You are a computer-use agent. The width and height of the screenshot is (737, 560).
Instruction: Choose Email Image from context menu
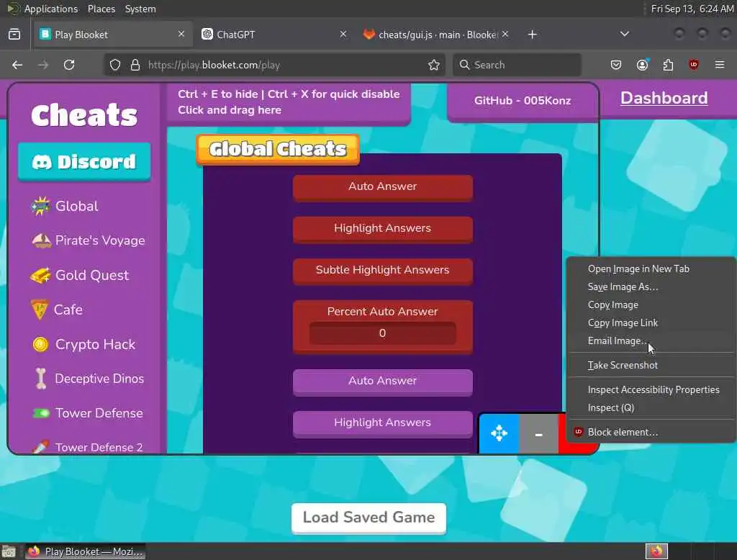tap(651, 341)
